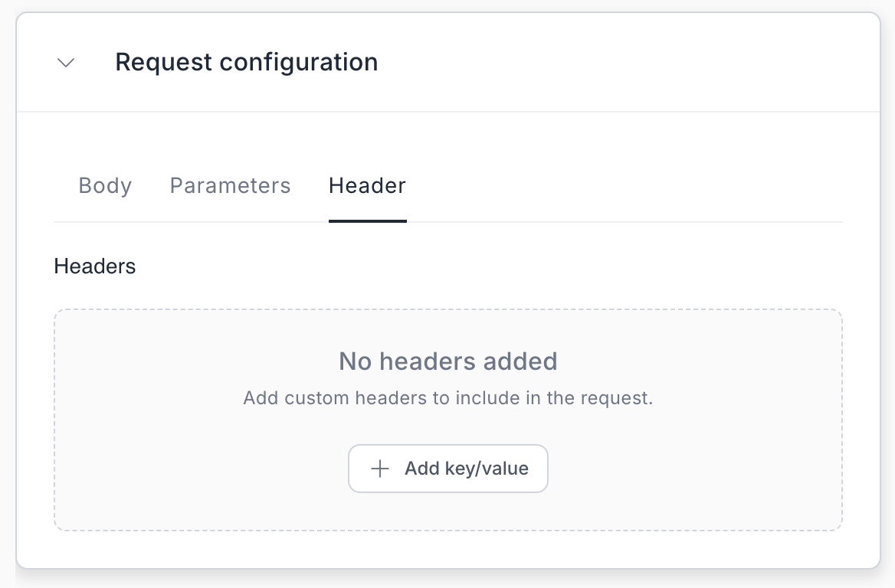Open the Parameters tab
The width and height of the screenshot is (895, 588).
(x=230, y=186)
